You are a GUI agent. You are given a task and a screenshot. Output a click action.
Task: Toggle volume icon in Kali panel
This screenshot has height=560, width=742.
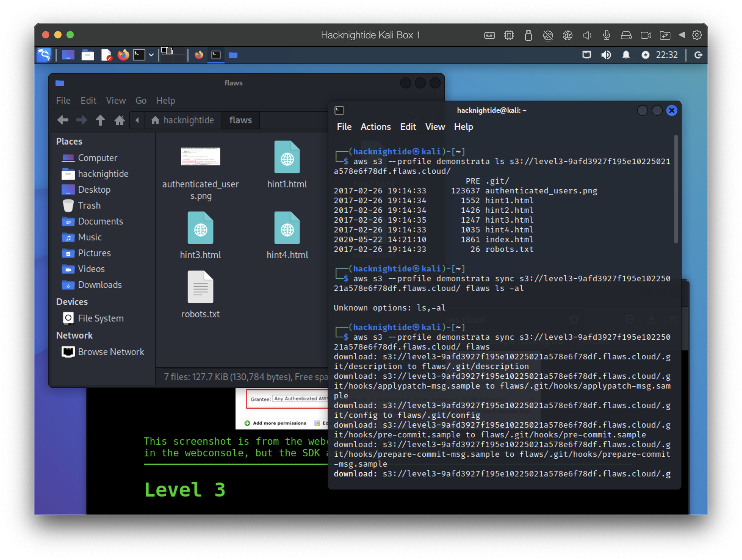point(606,55)
